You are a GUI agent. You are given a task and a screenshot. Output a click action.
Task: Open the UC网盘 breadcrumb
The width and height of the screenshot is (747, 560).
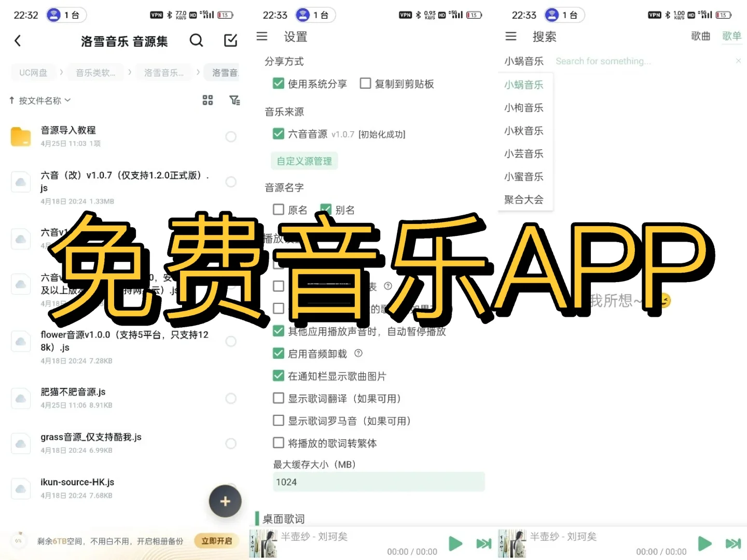click(x=33, y=73)
